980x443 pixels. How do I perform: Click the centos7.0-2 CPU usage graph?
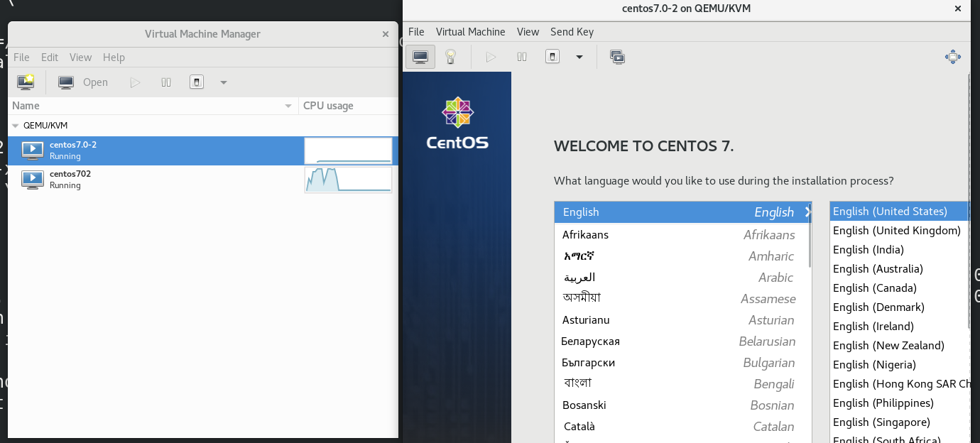348,151
